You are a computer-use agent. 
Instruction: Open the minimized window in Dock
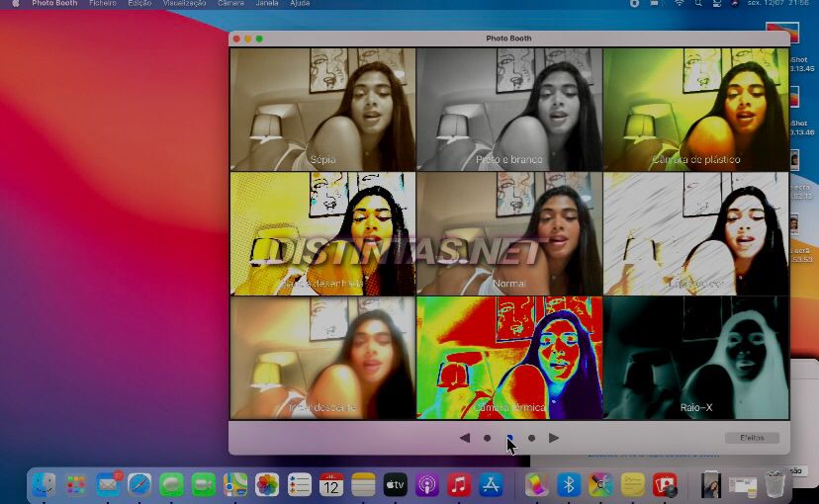[x=743, y=486]
